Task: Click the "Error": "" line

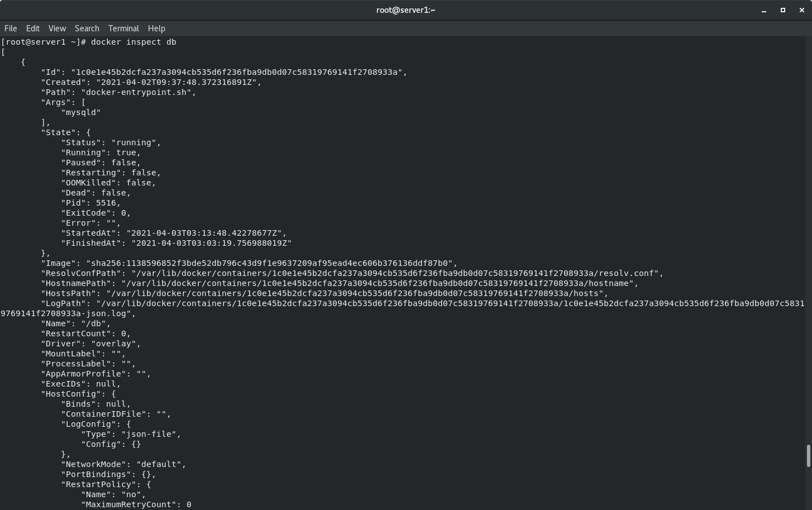Action: pos(91,223)
